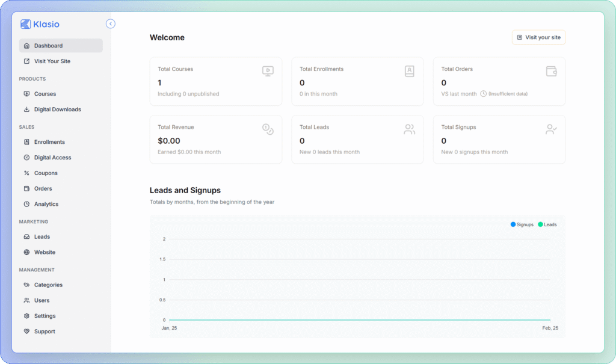Click the Klasio logo
This screenshot has height=364, width=616.
click(x=40, y=24)
